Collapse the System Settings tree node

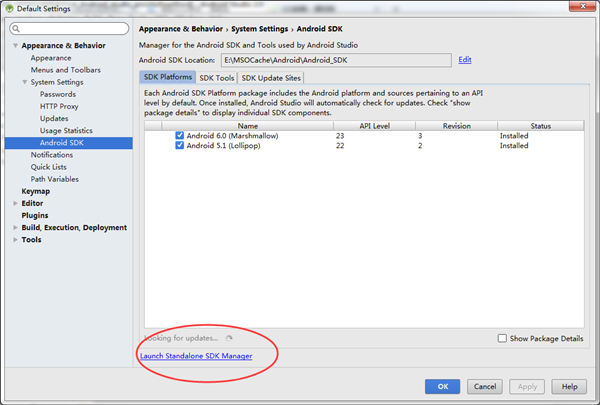[x=24, y=82]
